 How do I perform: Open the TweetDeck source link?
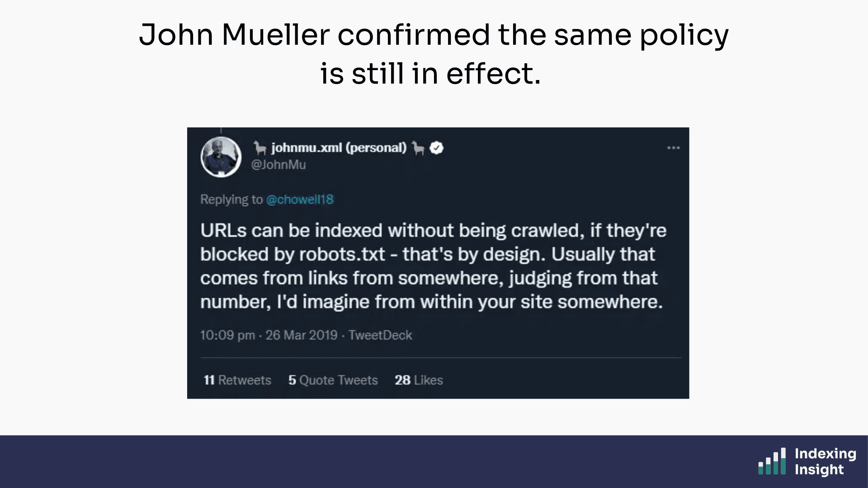(x=380, y=335)
